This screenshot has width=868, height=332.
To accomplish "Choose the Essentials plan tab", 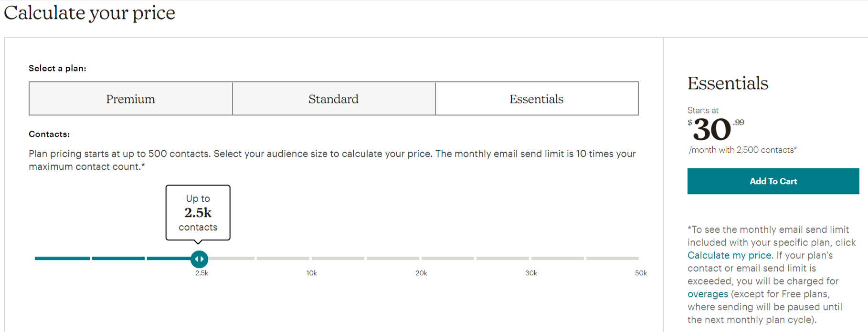I will point(537,99).
